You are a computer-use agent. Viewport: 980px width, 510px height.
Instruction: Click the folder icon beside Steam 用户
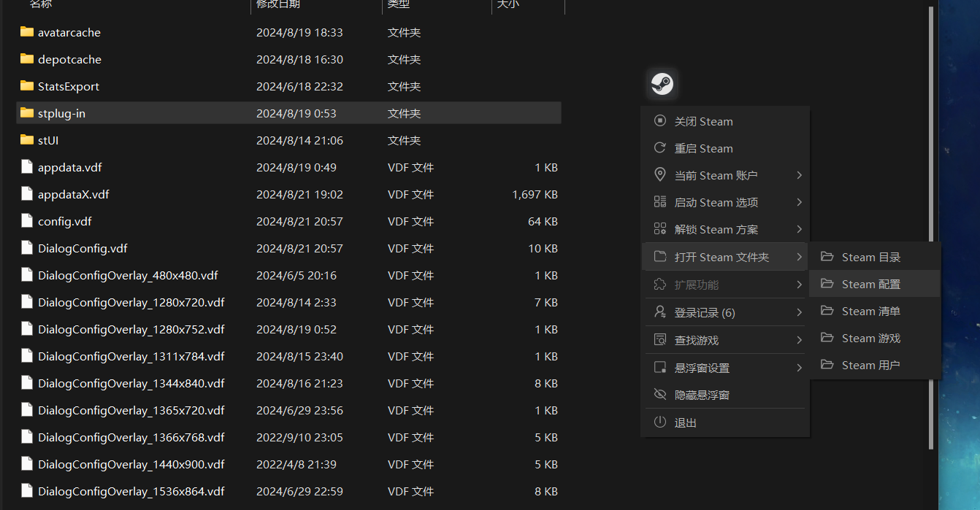coord(827,365)
